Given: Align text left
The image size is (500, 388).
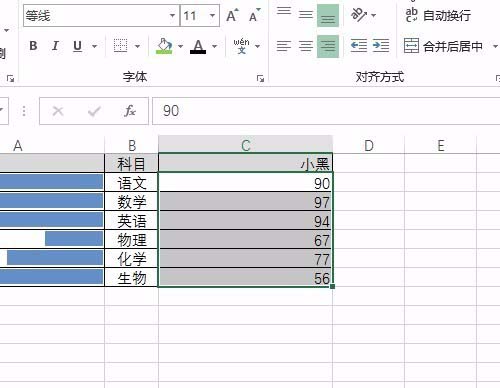Looking at the screenshot, I should (x=284, y=46).
